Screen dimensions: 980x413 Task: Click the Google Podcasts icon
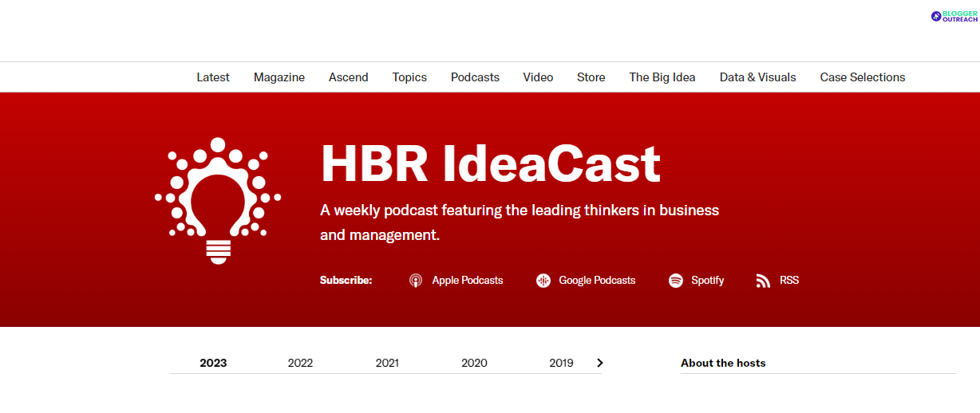point(543,281)
